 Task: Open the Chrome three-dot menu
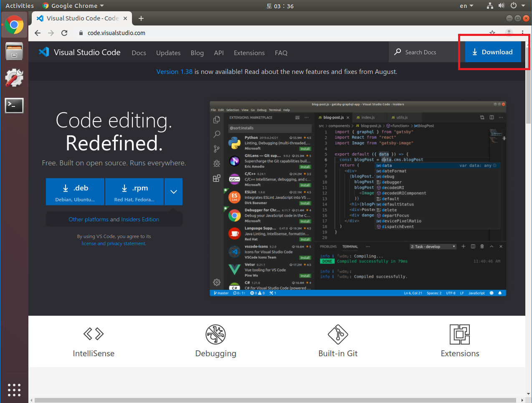point(522,33)
